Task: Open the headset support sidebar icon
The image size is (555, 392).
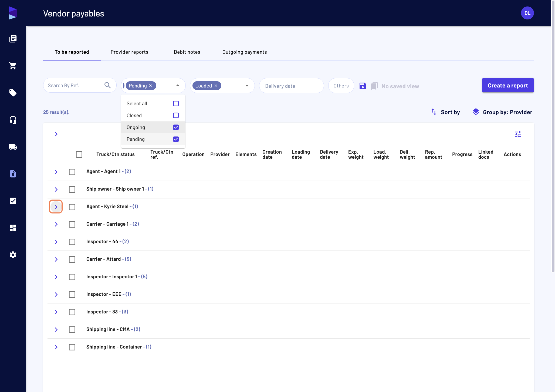Action: [13, 120]
